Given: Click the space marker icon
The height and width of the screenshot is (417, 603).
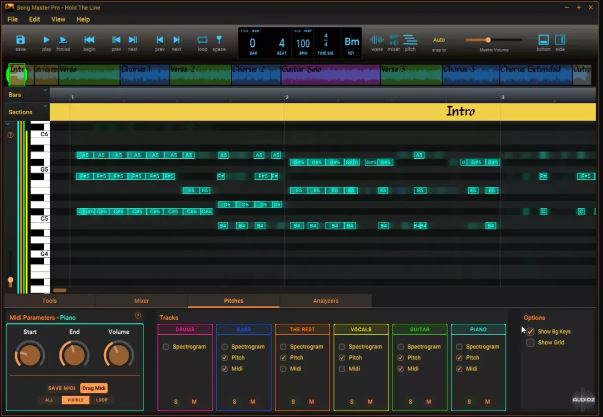Looking at the screenshot, I should tap(219, 40).
